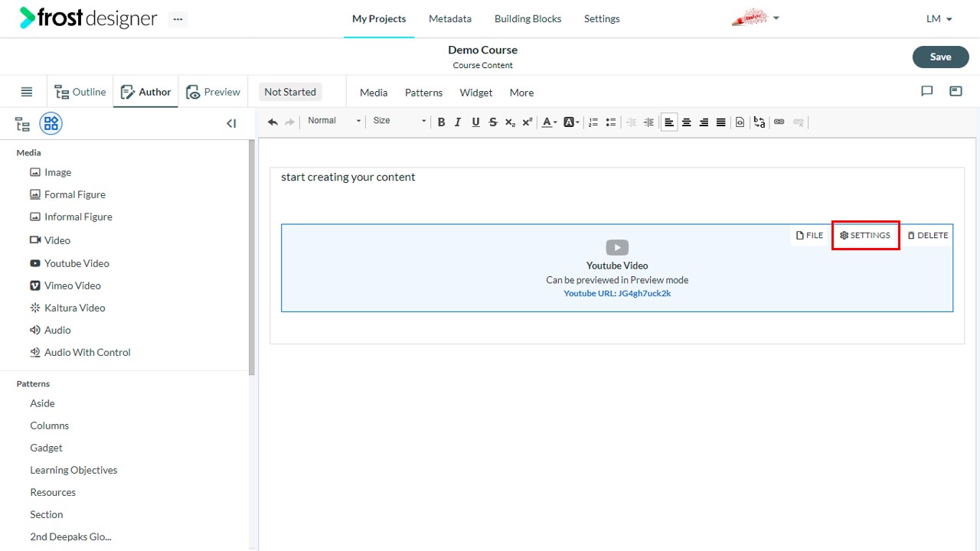Undo the last edit
Image resolution: width=980 pixels, height=551 pixels.
click(x=273, y=122)
